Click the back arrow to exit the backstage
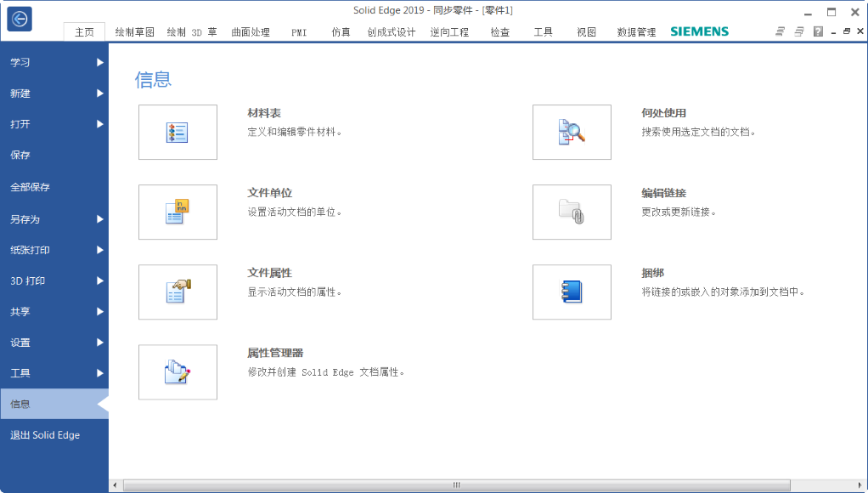The width and height of the screenshot is (868, 493). pyautogui.click(x=20, y=19)
